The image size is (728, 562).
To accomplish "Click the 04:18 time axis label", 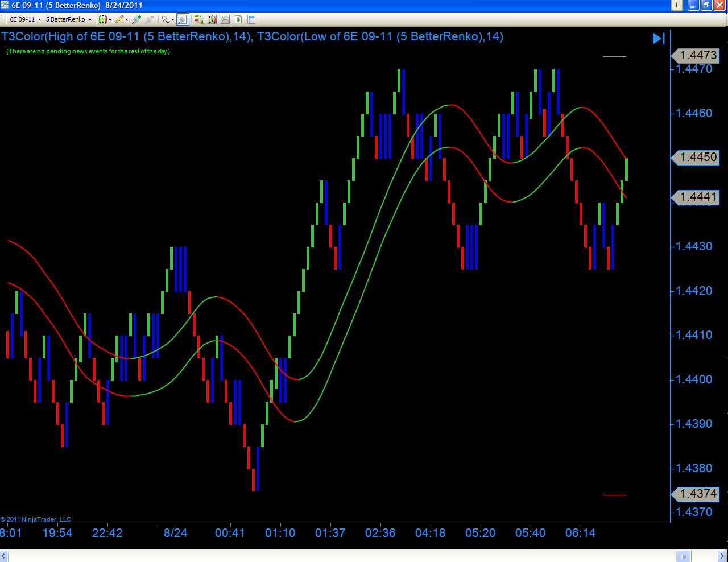I will click(x=430, y=533).
